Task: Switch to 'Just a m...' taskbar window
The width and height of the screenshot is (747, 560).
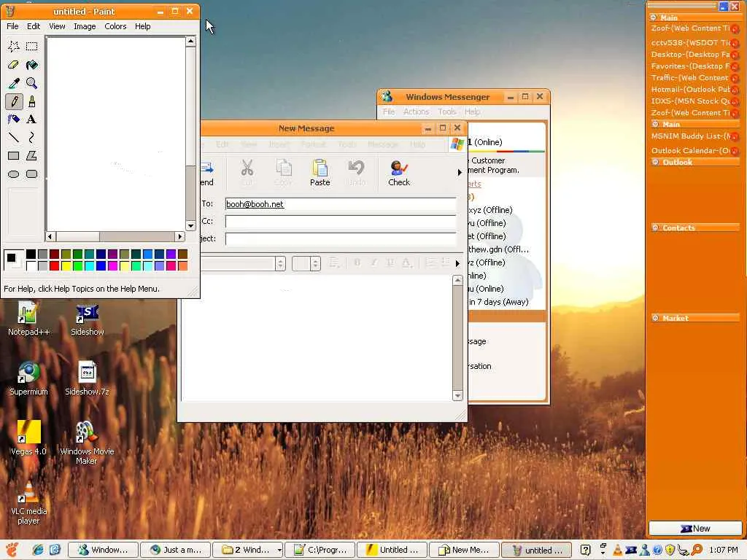Action: coord(175,550)
